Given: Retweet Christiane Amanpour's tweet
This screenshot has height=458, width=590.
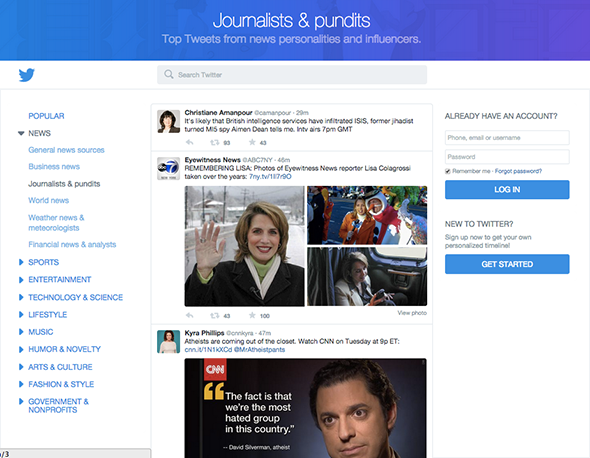Looking at the screenshot, I should coord(214,143).
